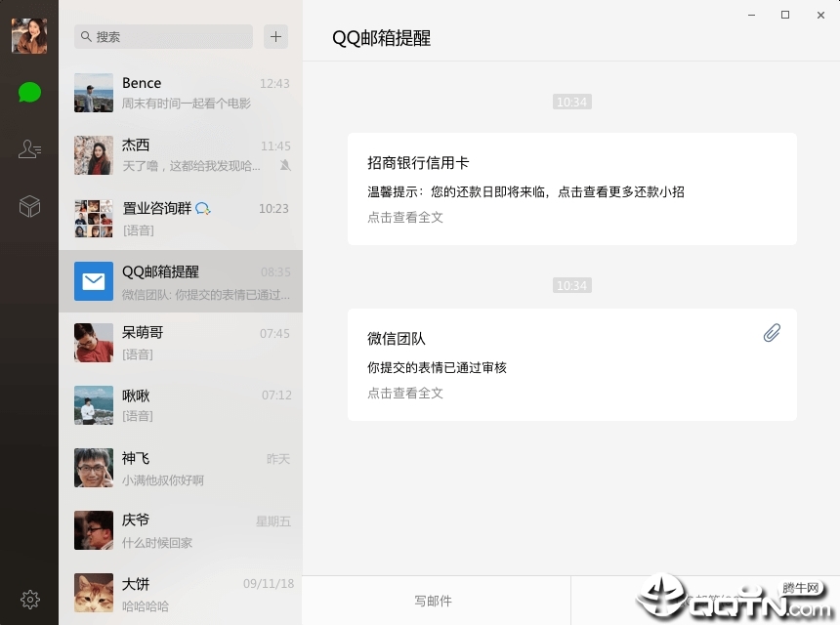
Task: Click 神飞's avatar thumbnail
Action: 94,468
